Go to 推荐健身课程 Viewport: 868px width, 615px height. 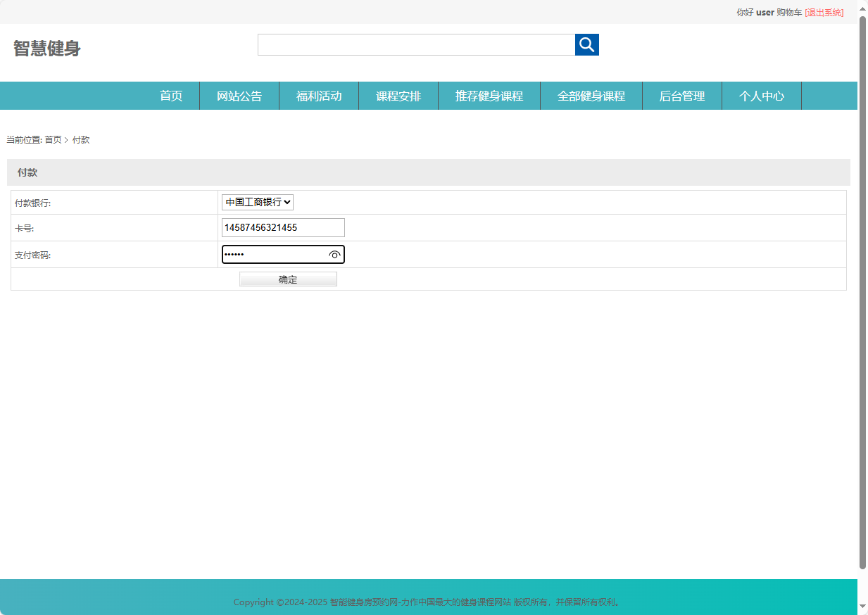(x=489, y=96)
